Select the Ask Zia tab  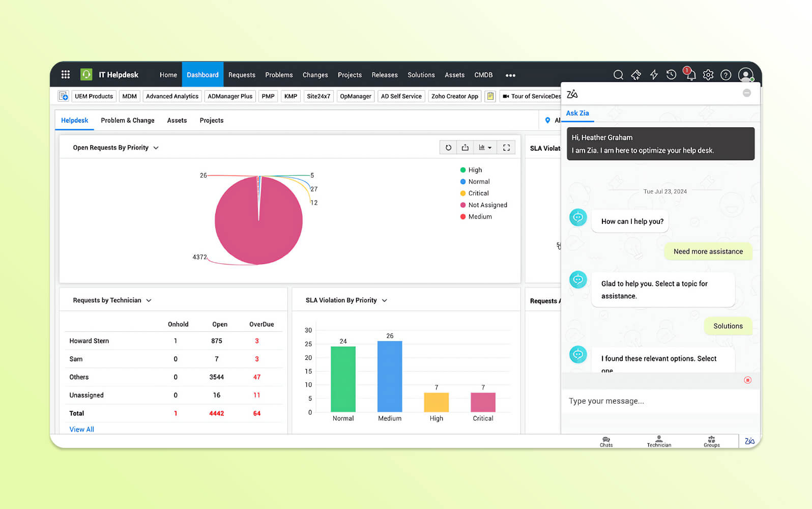pos(577,114)
